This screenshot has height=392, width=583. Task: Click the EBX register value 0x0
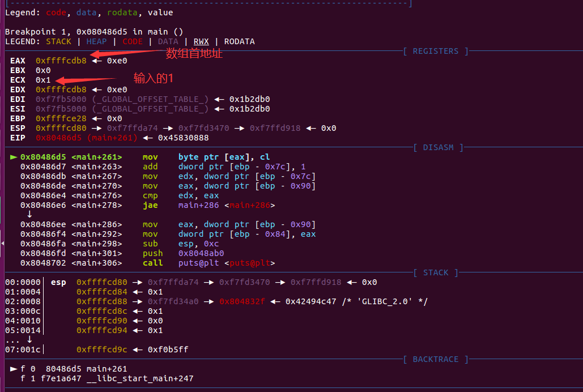43,70
